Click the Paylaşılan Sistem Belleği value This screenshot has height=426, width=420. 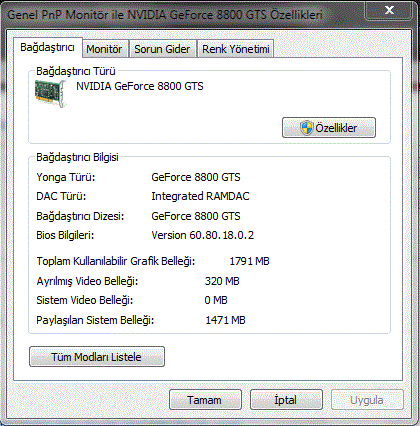tap(225, 320)
